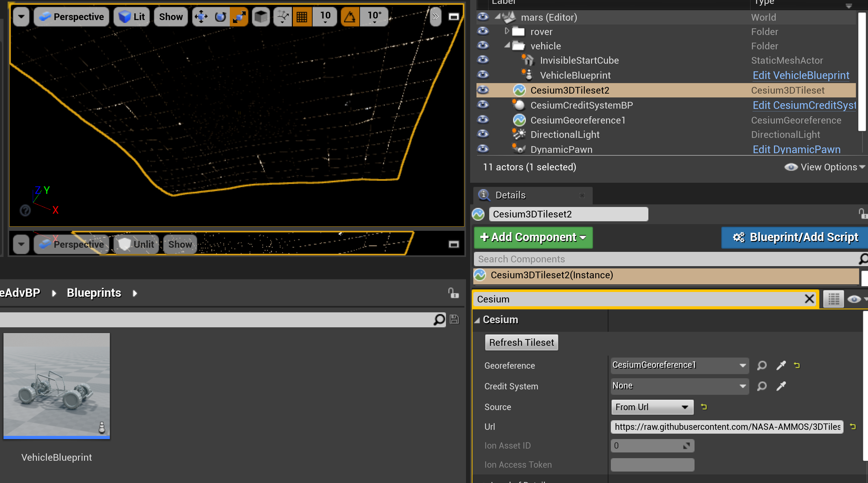Click the surface snapping icon

coord(283,17)
